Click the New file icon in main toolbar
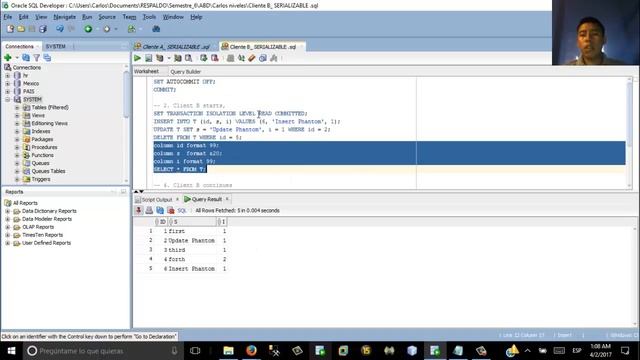 pos(10,29)
